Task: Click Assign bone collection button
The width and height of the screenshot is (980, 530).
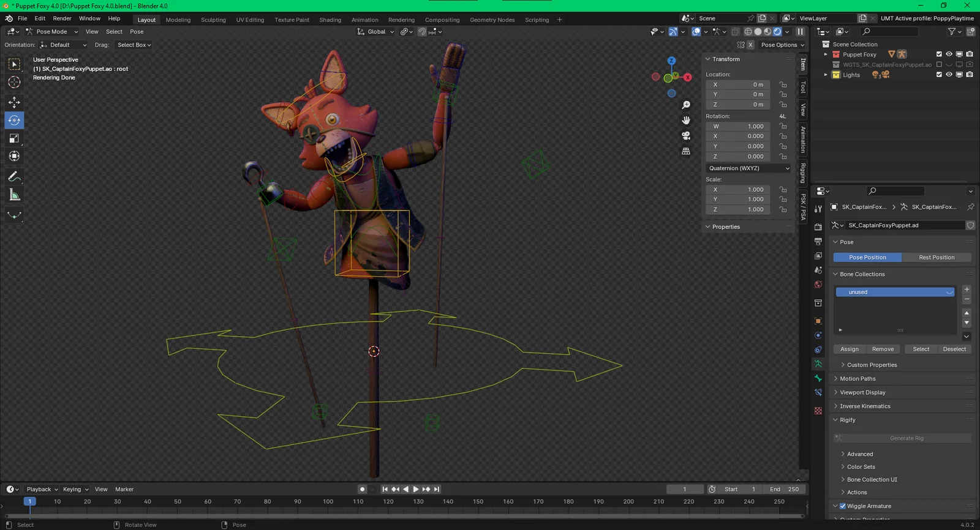Action: (850, 349)
